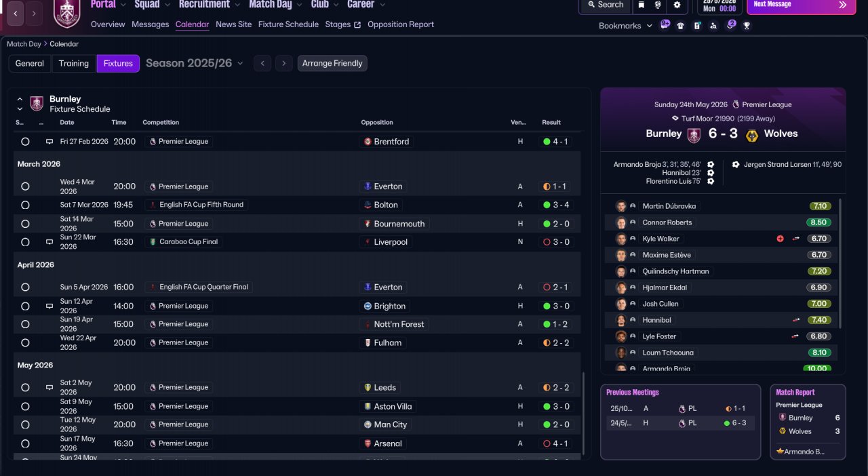Viewport: 868px width, 476px height.
Task: Open the bookmark icon with badge 2
Action: point(730,25)
